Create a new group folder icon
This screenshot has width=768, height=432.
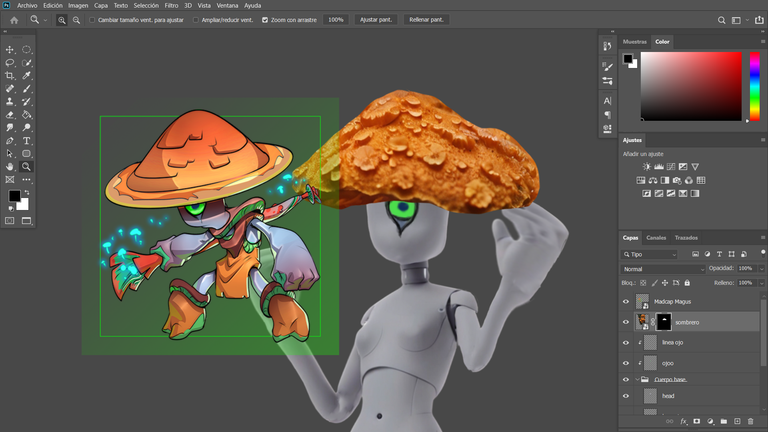pyautogui.click(x=723, y=421)
